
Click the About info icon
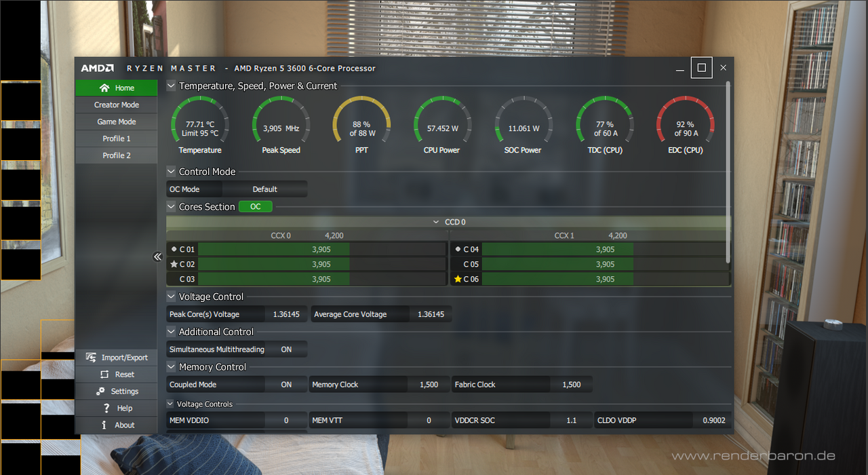pos(104,425)
